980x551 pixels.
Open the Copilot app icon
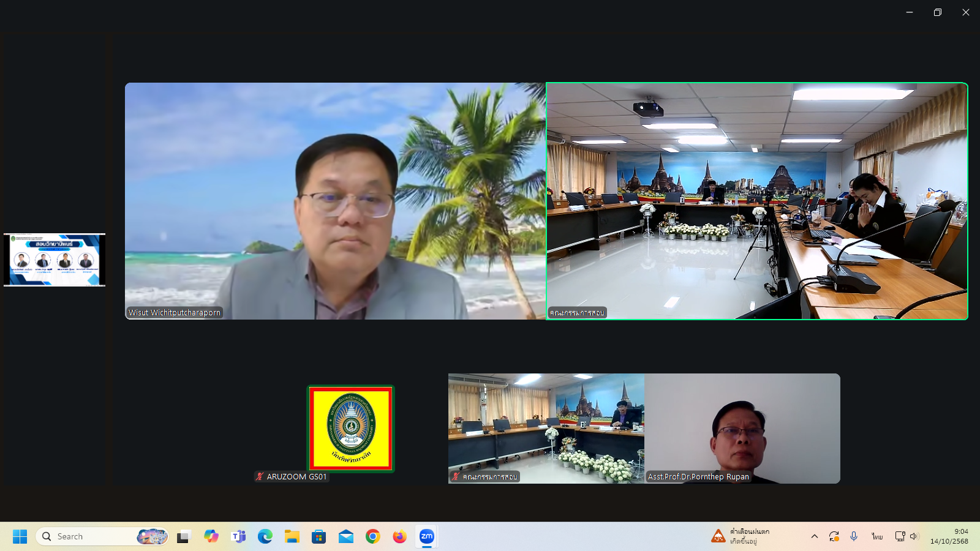(211, 537)
